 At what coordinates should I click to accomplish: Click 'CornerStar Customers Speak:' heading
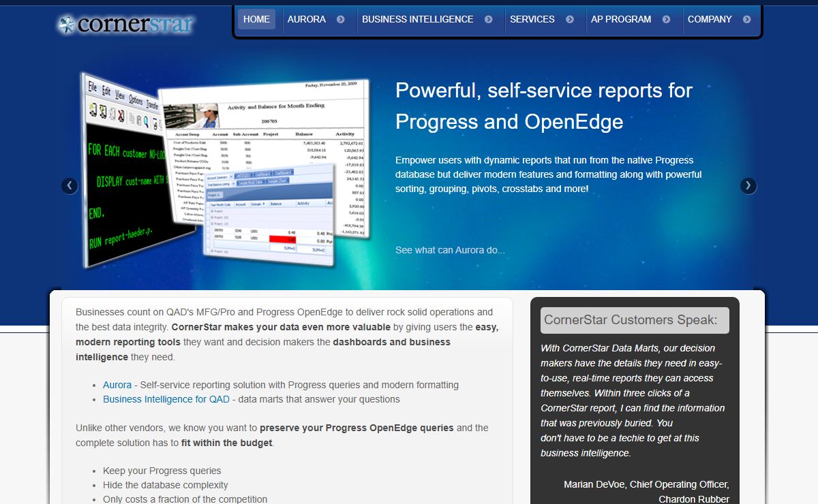click(635, 320)
